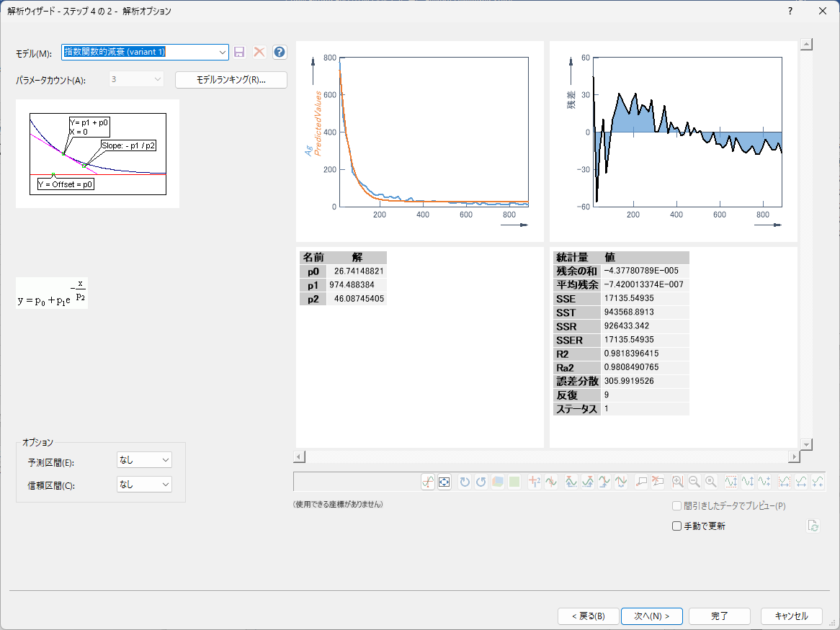Click the first curve cursor icon in graph toolbar
840x630 pixels.
[x=427, y=482]
